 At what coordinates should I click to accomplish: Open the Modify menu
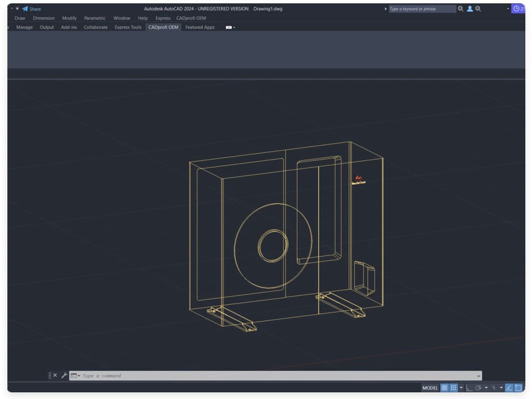click(x=70, y=18)
